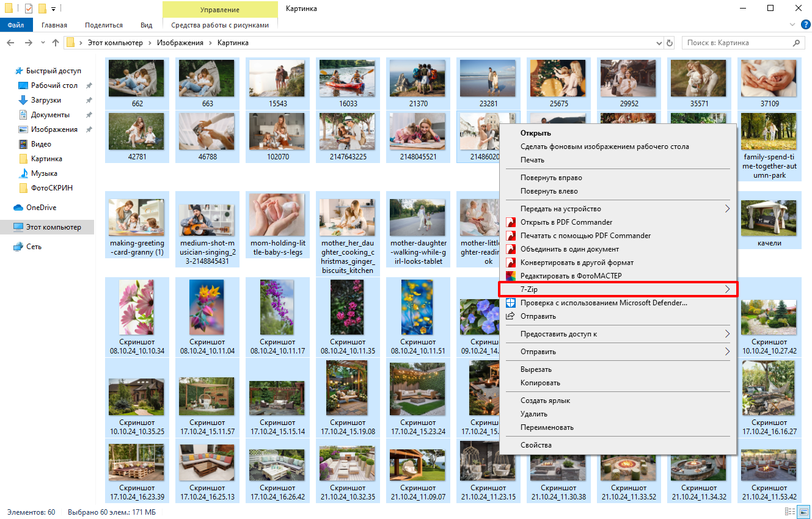The width and height of the screenshot is (812, 519).
Task: Open the address bar history dropdown
Action: point(658,43)
